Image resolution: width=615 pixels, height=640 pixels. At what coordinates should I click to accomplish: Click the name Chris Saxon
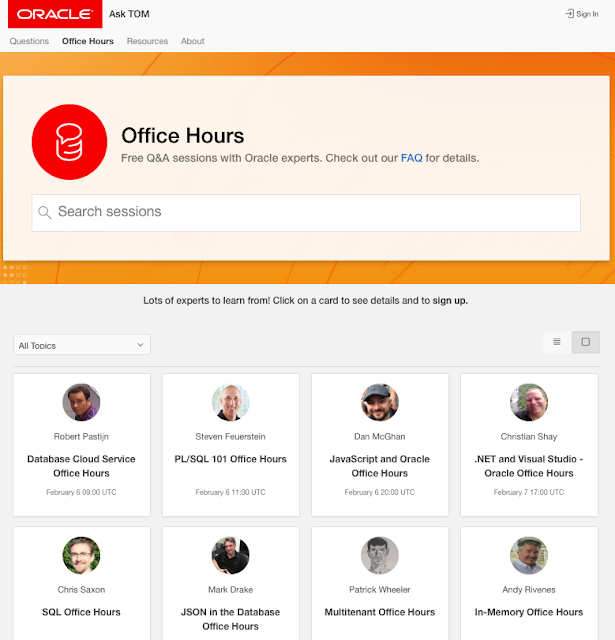tap(81, 590)
